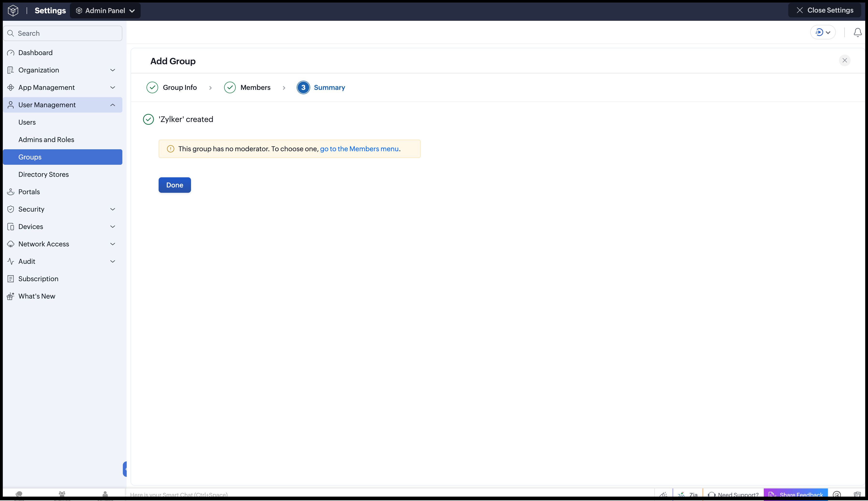
Task: Close the Add Group panel with the X
Action: (845, 60)
